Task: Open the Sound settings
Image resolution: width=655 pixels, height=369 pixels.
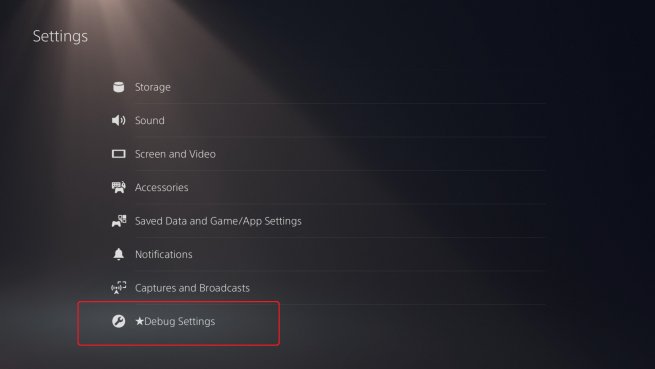Action: coord(150,120)
